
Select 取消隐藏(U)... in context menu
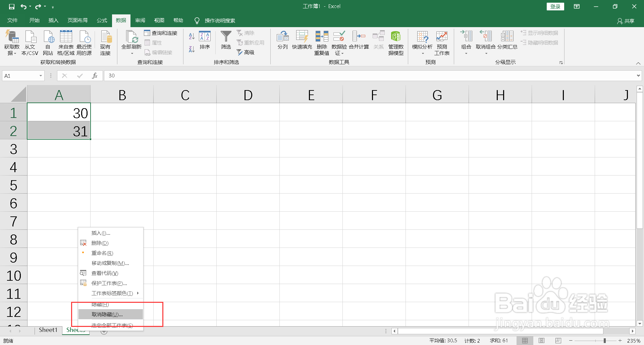coord(111,315)
